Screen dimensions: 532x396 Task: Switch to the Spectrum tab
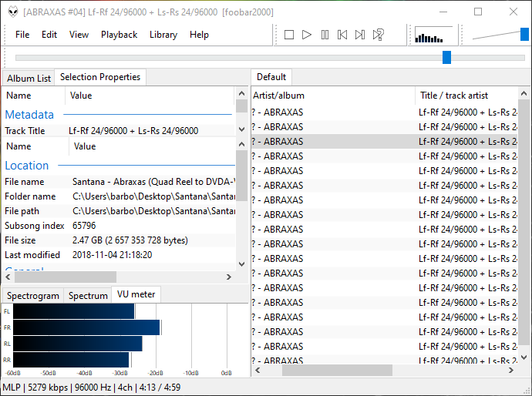[x=88, y=296]
